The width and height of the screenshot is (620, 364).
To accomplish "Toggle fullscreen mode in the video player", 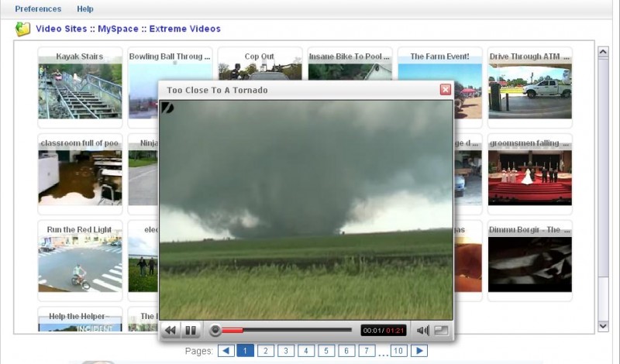I will coord(441,331).
